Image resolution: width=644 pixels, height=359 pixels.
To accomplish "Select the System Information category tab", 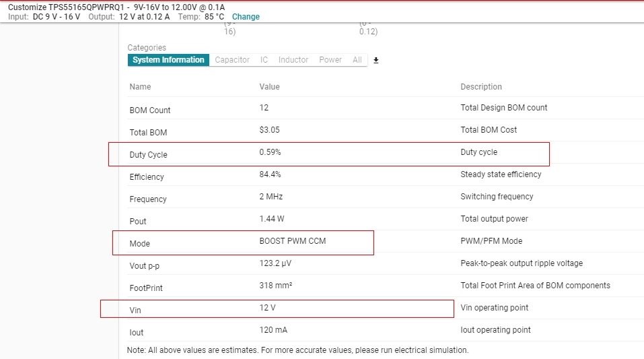I will (x=168, y=60).
